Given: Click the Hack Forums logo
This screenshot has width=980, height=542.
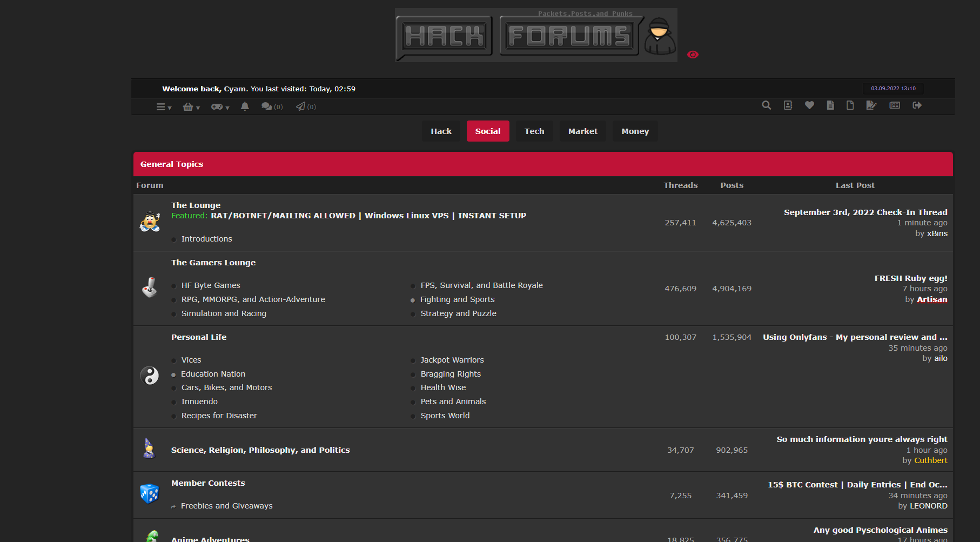Looking at the screenshot, I should [x=536, y=35].
